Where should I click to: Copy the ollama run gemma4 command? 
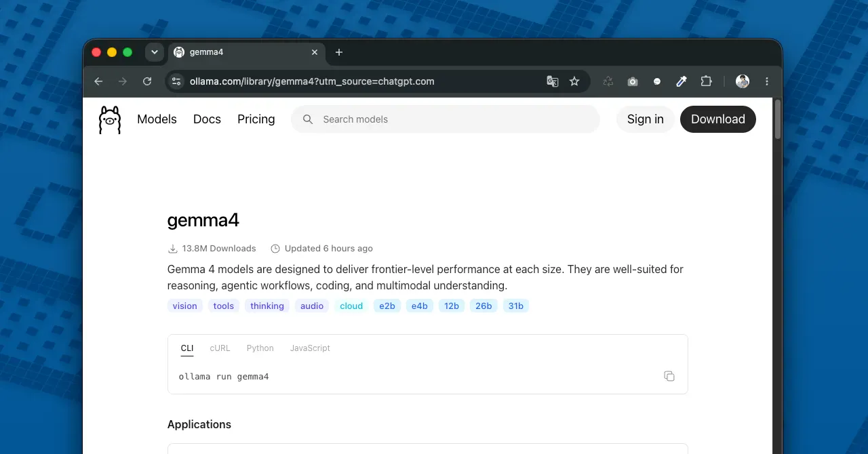click(x=669, y=376)
